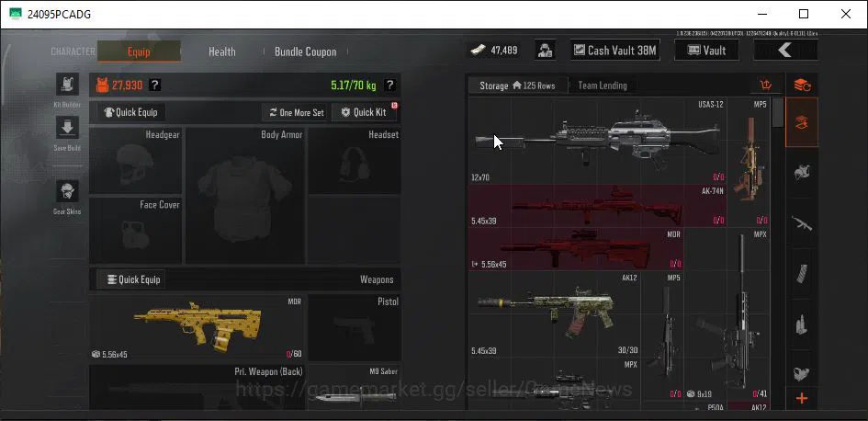This screenshot has height=421, width=868.
Task: Select the tall MPX with 9x19 ammo
Action: point(727,314)
